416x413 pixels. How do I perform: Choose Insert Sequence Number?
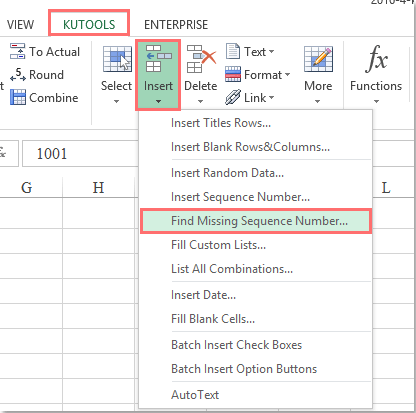(x=255, y=197)
